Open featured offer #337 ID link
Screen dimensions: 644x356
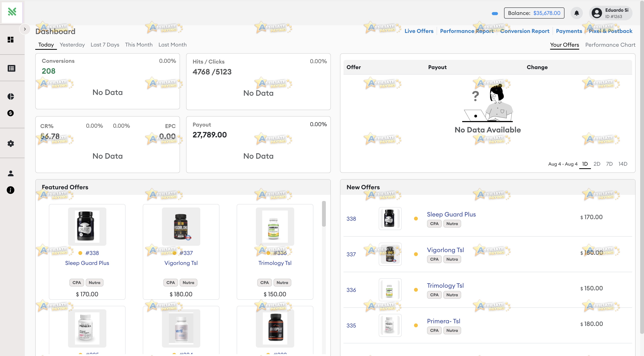[x=186, y=253]
